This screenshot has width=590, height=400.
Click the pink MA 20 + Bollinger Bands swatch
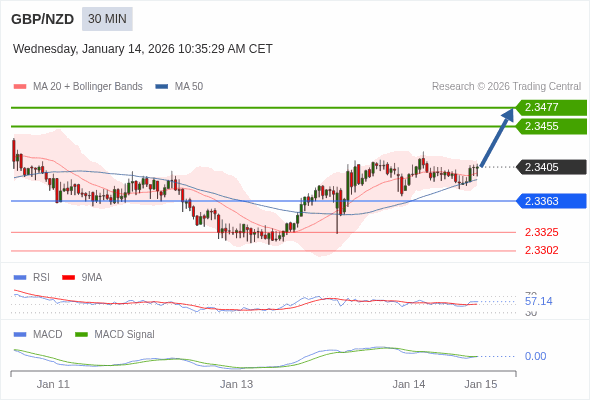pyautogui.click(x=20, y=87)
